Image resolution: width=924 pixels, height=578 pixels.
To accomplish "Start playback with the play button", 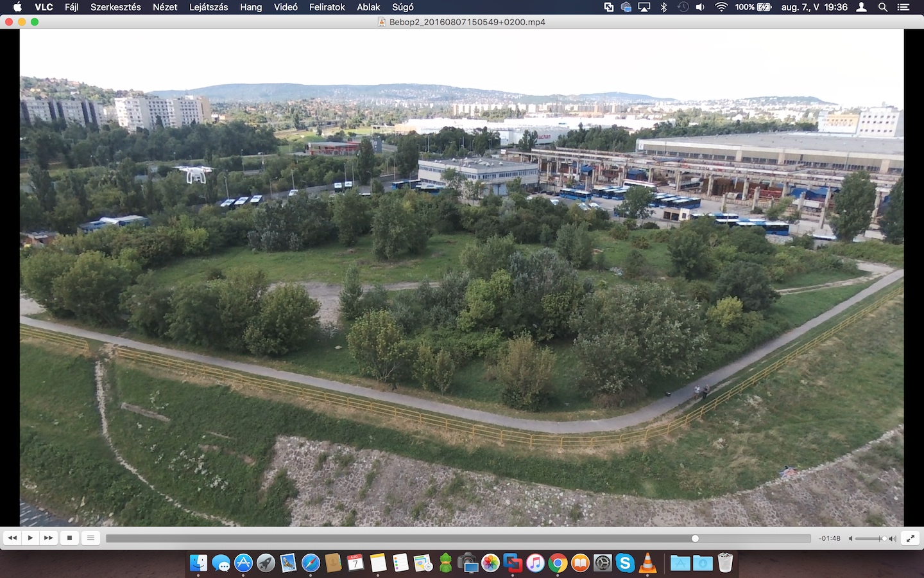I will (30, 538).
